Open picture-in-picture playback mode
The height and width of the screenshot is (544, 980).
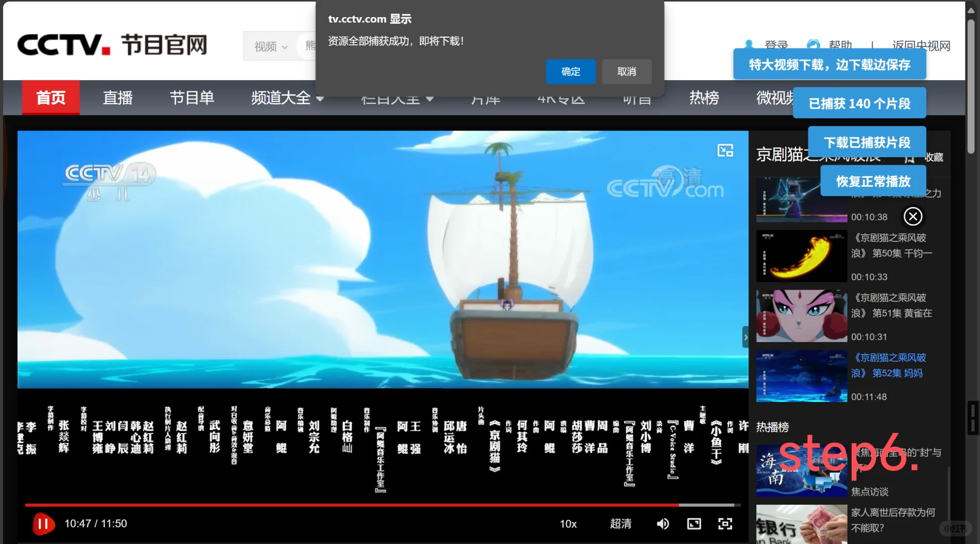coord(694,524)
